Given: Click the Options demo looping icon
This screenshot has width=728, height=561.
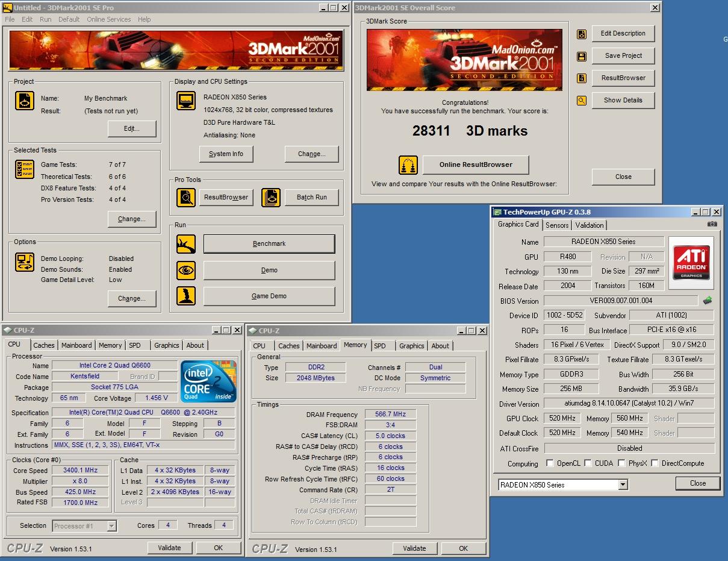Looking at the screenshot, I should click(25, 262).
